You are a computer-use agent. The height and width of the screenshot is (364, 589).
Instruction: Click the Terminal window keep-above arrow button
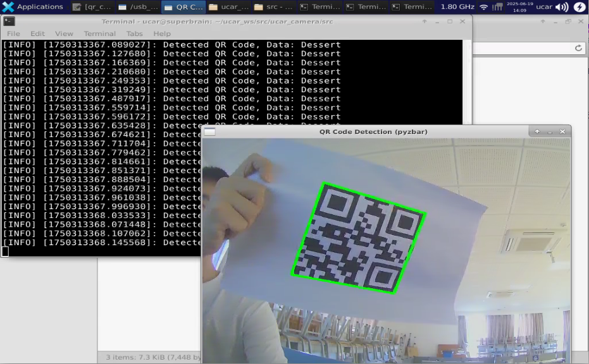click(425, 21)
